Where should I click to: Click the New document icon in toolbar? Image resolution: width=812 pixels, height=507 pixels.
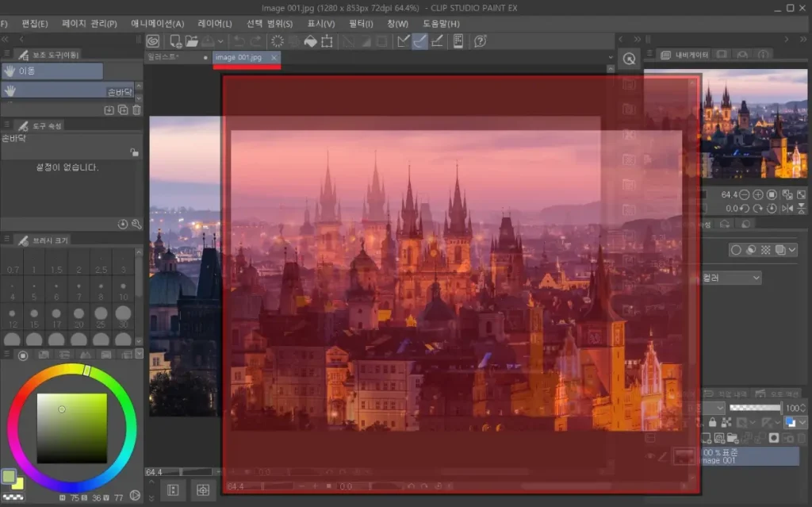coord(175,40)
